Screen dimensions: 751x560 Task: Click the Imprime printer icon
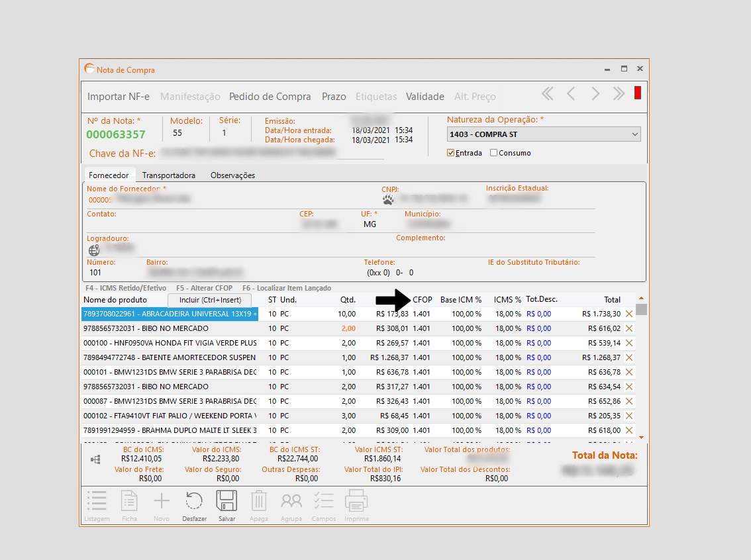tap(356, 502)
